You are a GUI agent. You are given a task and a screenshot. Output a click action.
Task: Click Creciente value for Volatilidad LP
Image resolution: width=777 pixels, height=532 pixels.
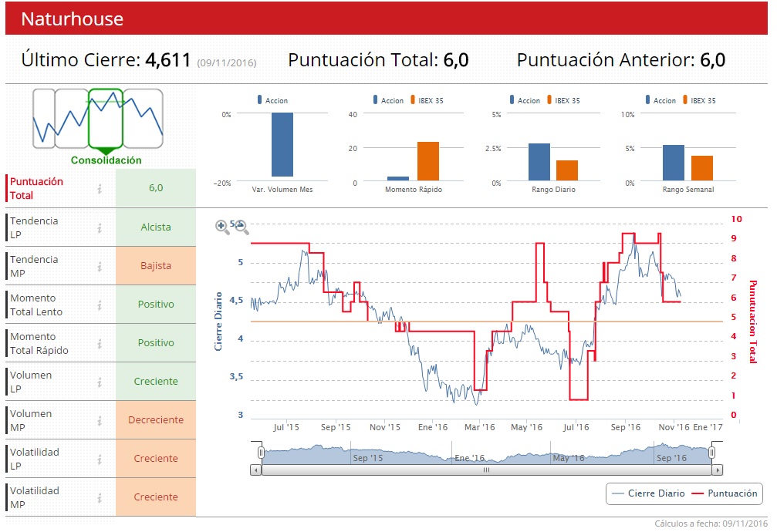pos(156,459)
